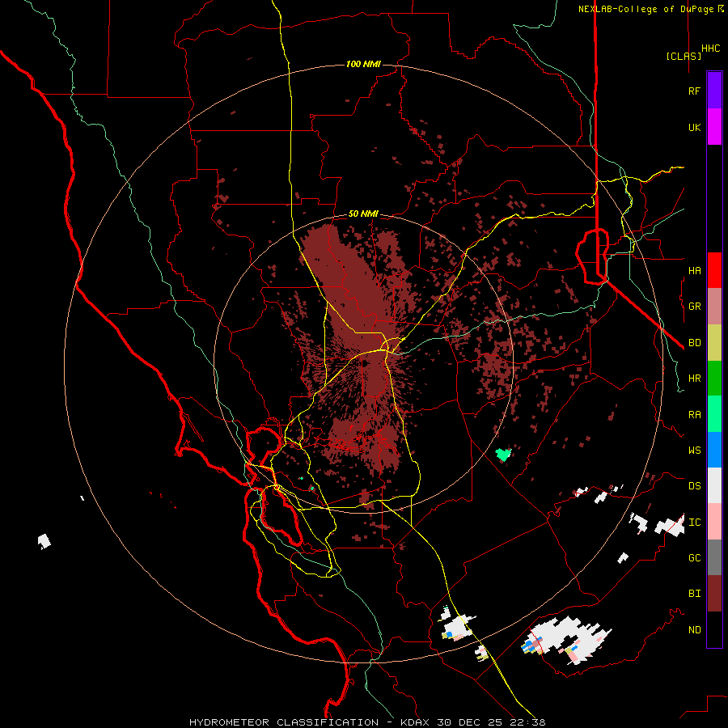Click the UK magenta legend swatch
This screenshot has height=728, width=728.
click(x=714, y=127)
